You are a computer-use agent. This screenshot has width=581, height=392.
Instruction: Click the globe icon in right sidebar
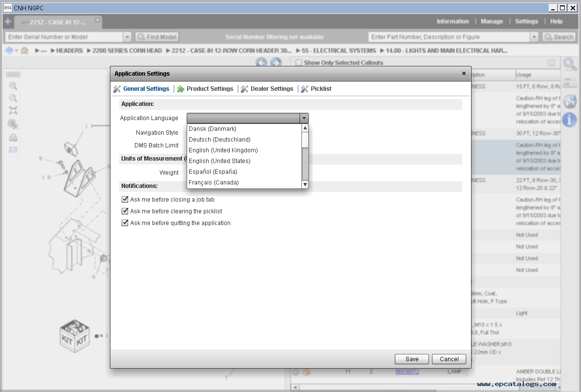pyautogui.click(x=569, y=102)
